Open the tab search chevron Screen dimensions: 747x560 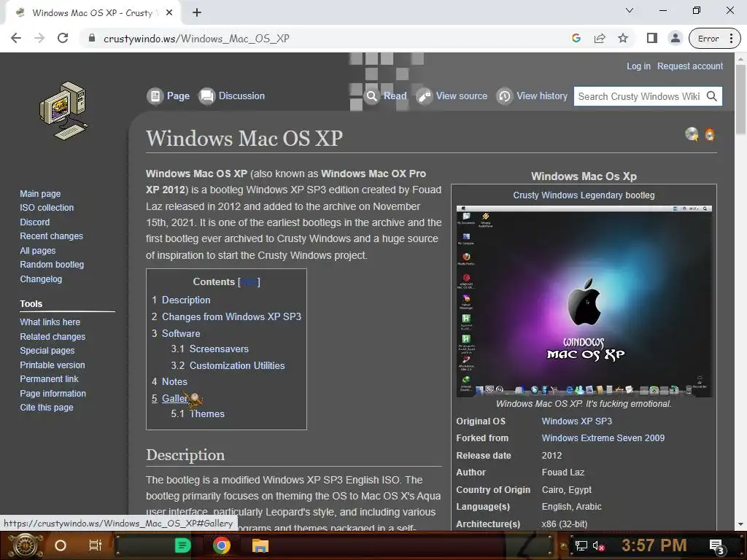coord(630,10)
